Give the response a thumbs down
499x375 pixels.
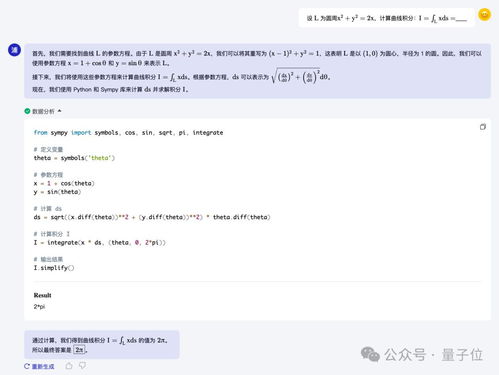point(82,366)
